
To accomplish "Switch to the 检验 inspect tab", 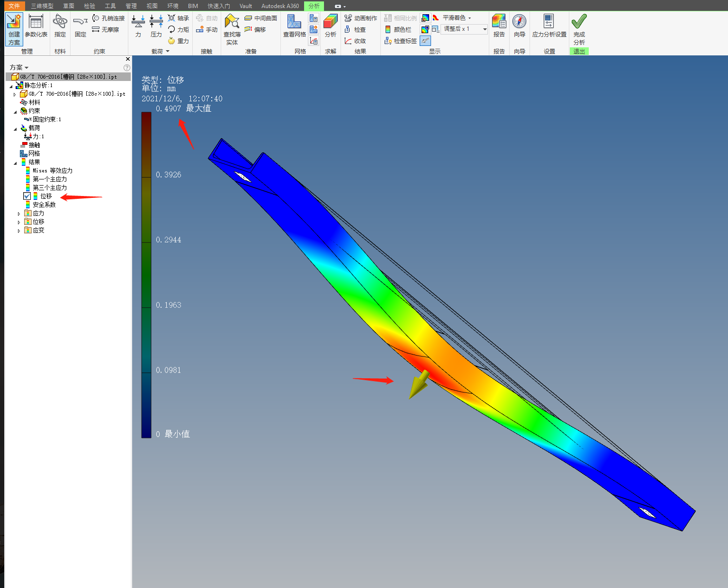I will tap(90, 6).
